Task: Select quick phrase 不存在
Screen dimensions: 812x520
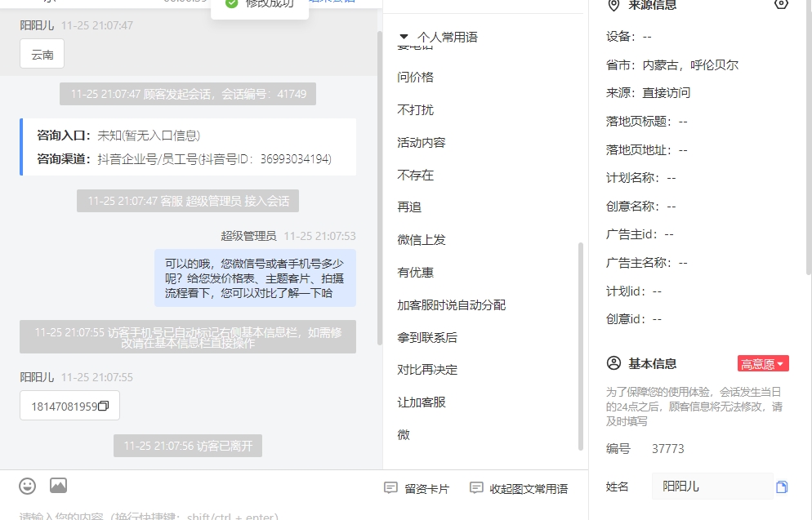Action: [x=415, y=175]
